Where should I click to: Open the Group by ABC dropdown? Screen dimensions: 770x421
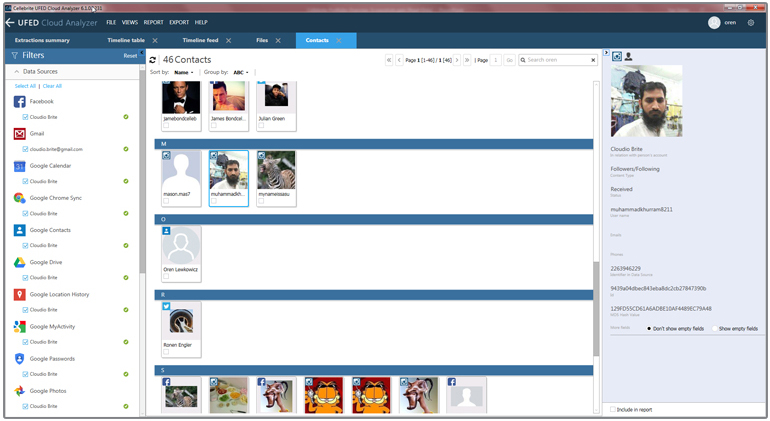pos(241,73)
